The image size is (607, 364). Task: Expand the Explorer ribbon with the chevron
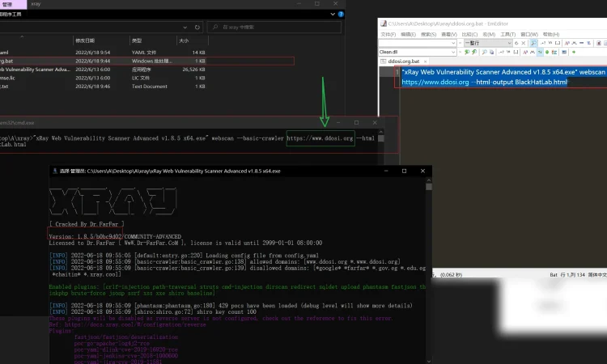tap(333, 15)
